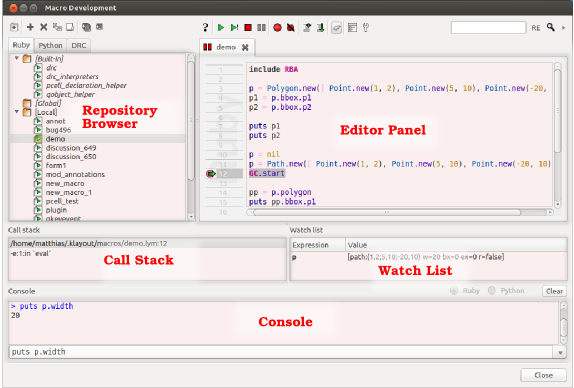Image resolution: width=574 pixels, height=388 pixels.
Task: Toggle the highlighted debugger option icon
Action: [x=337, y=28]
